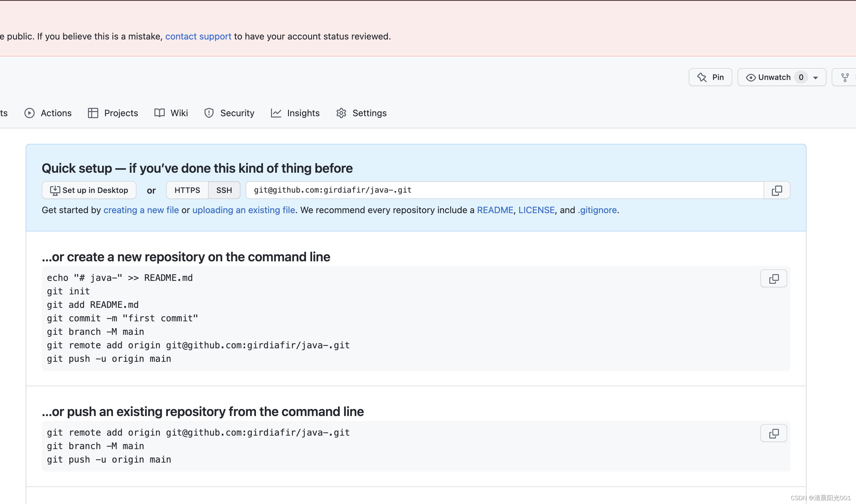The image size is (856, 504).
Task: Click the Unwatch eye button
Action: pos(768,77)
